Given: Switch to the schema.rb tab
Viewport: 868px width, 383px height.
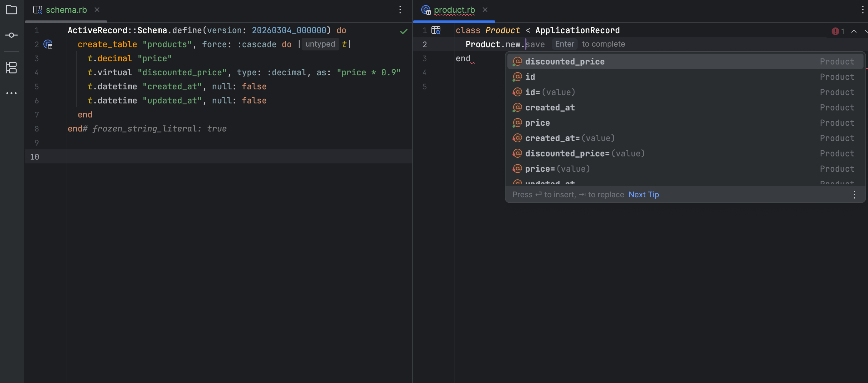Looking at the screenshot, I should click(x=66, y=10).
